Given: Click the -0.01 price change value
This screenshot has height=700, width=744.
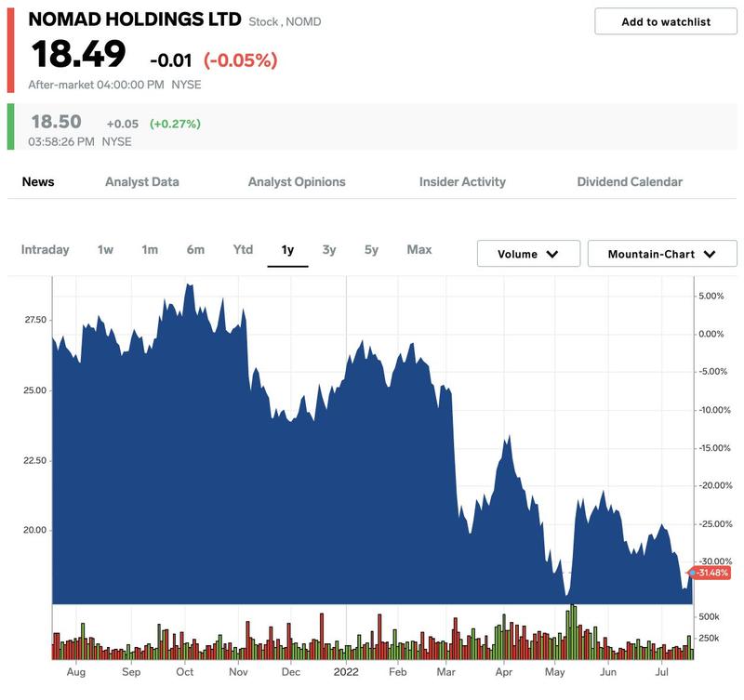Looking at the screenshot, I should [x=171, y=60].
